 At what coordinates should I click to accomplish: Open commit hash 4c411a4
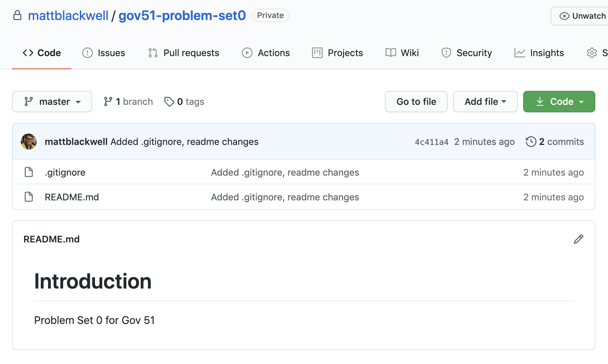[432, 142]
